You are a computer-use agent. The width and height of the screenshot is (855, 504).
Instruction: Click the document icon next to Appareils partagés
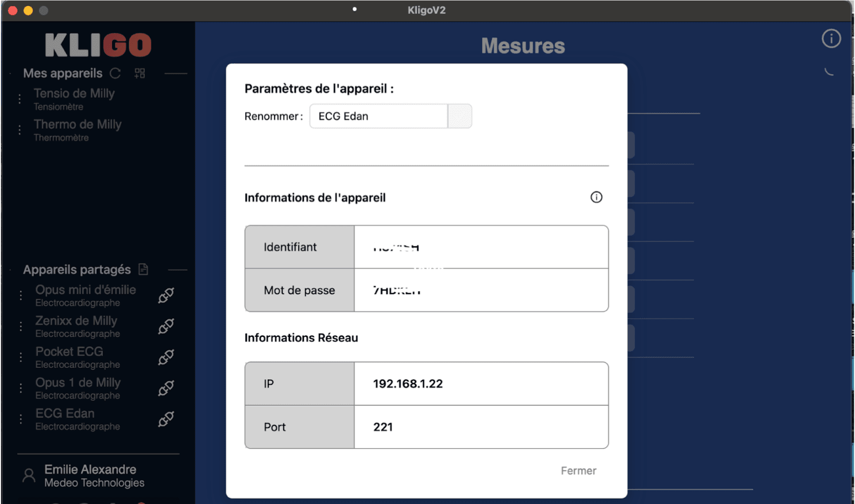144,269
